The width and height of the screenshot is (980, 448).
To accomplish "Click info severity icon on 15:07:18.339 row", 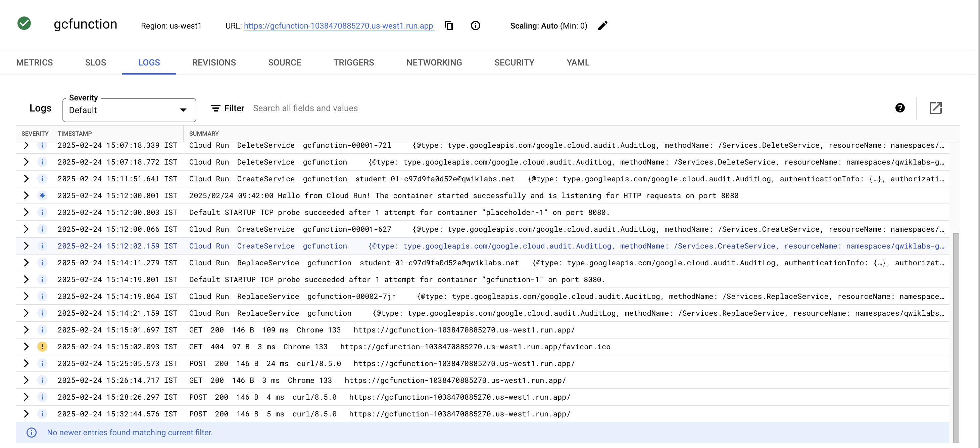I will coord(42,145).
